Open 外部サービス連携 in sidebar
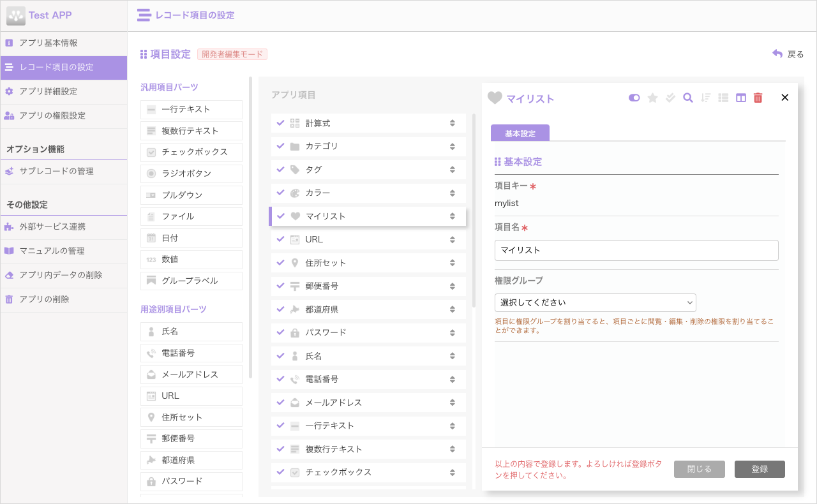The image size is (817, 504). point(64,226)
